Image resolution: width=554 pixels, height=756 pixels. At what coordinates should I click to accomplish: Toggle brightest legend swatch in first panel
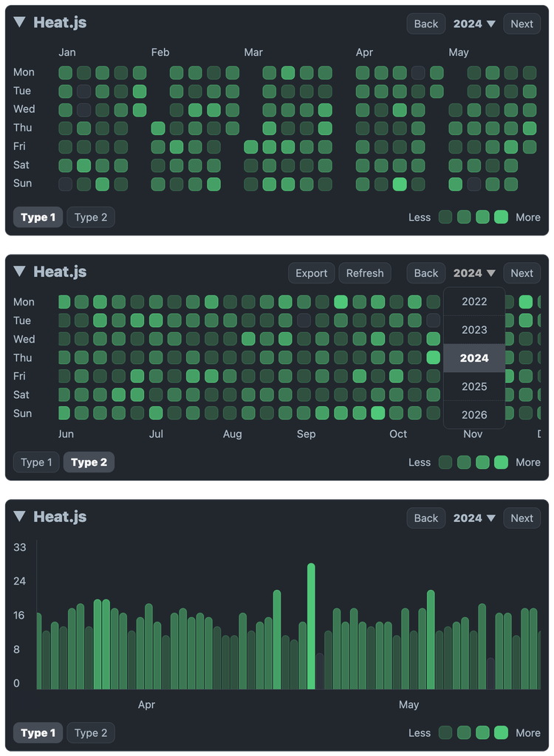(501, 217)
